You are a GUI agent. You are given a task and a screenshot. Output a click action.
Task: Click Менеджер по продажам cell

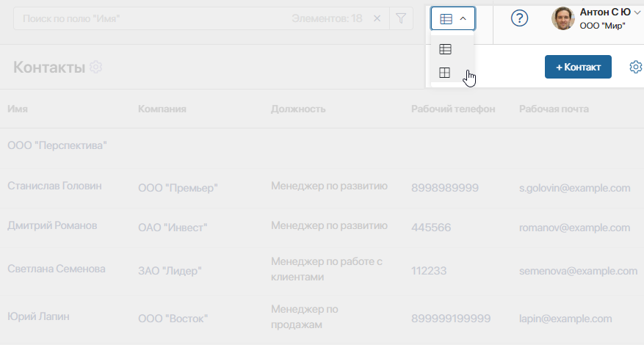click(304, 316)
